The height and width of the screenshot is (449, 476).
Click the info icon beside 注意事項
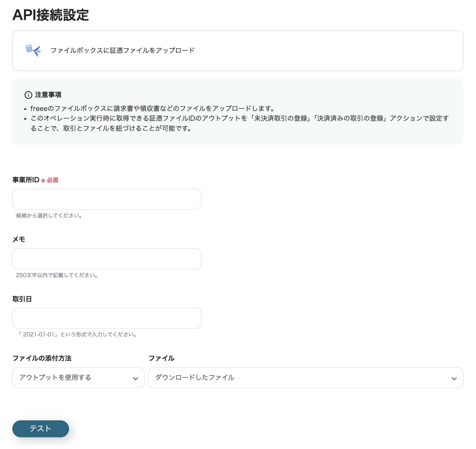(x=28, y=95)
